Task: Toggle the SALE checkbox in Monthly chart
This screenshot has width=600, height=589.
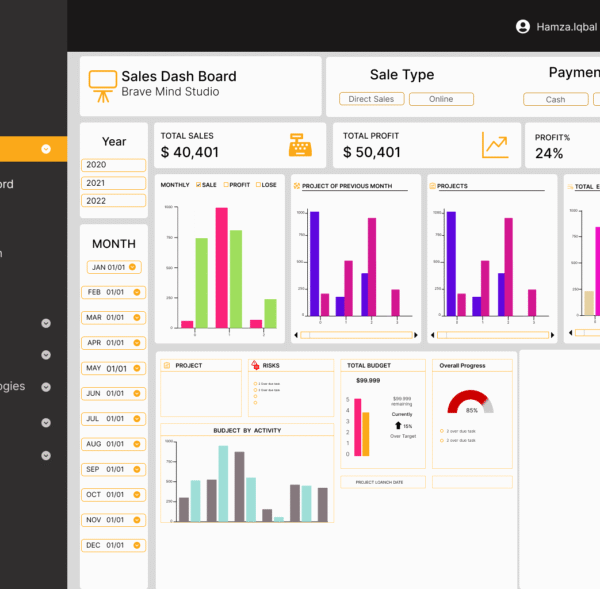Action: click(x=199, y=185)
